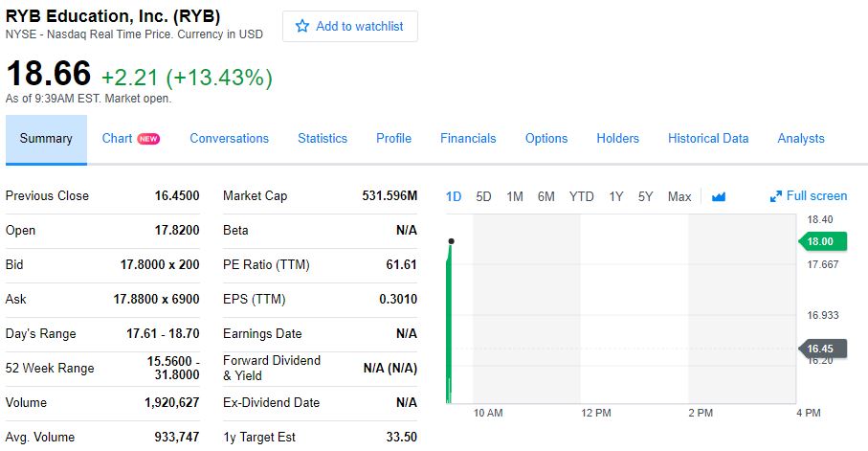Set chart range to YTD
The height and width of the screenshot is (451, 868).
click(x=581, y=196)
